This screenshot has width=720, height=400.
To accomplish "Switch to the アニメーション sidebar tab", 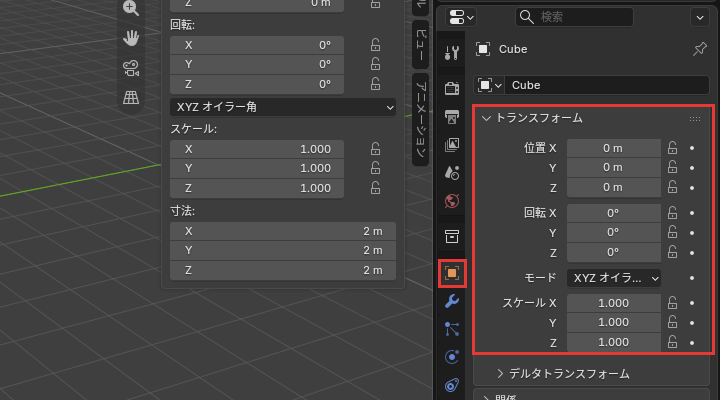I will (x=421, y=119).
